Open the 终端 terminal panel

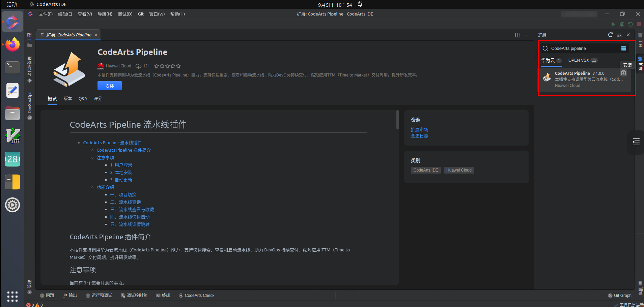click(x=163, y=296)
